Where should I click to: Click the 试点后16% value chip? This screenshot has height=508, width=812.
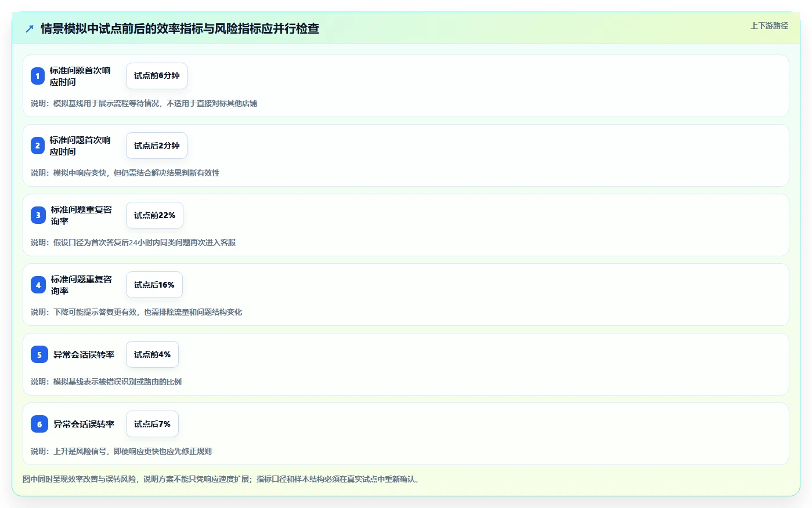coord(154,285)
